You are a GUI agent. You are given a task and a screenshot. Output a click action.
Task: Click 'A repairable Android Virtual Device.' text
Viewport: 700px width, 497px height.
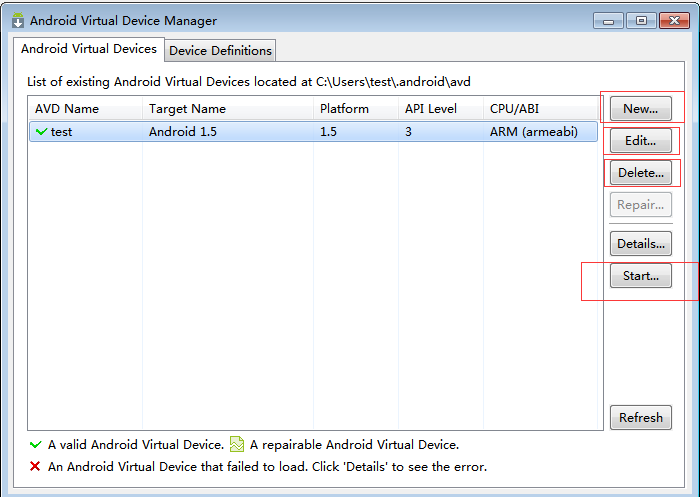tap(354, 445)
